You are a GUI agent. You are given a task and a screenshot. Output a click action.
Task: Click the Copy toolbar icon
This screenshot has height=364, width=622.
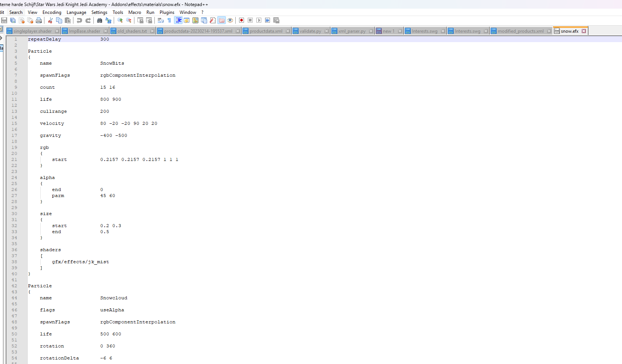[59, 20]
